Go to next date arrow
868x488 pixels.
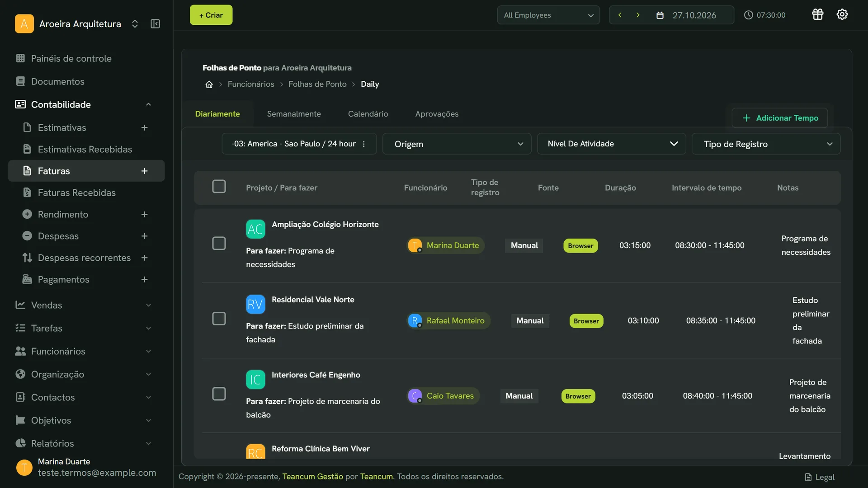[638, 15]
